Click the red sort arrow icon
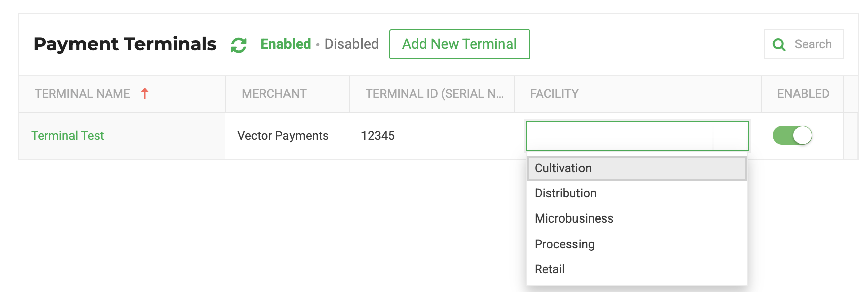 144,93
